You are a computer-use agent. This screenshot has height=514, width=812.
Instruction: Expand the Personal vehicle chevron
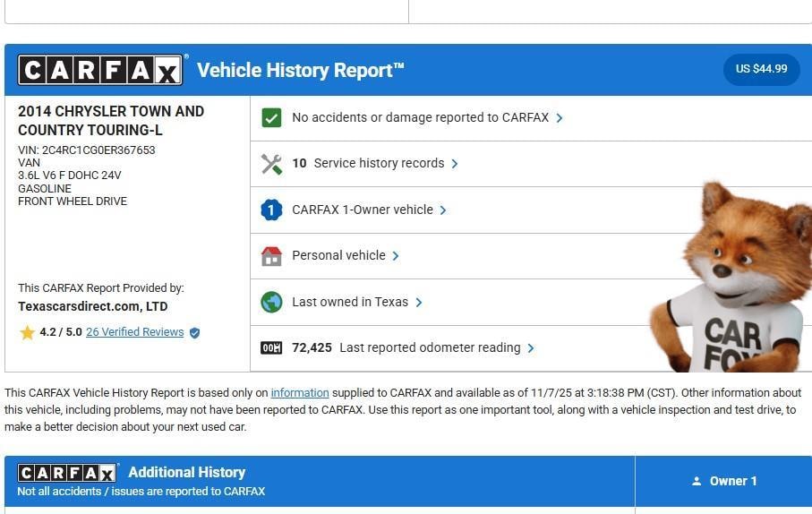tap(396, 256)
